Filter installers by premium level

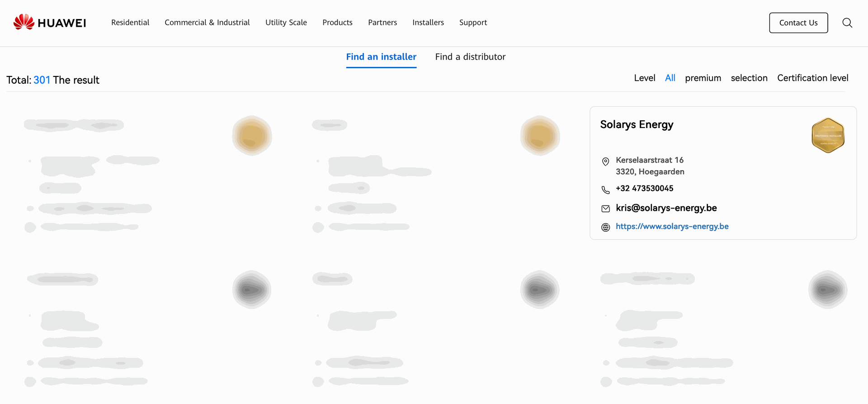(x=703, y=78)
